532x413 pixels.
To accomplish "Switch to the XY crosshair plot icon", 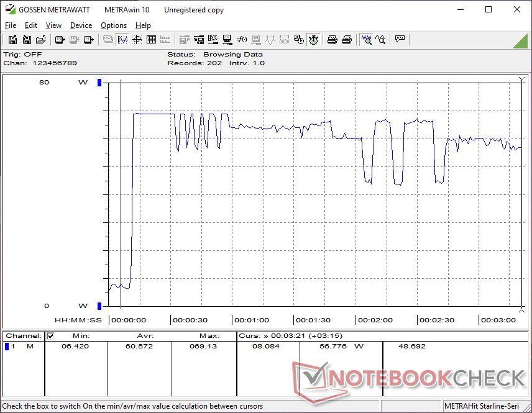I will point(137,40).
